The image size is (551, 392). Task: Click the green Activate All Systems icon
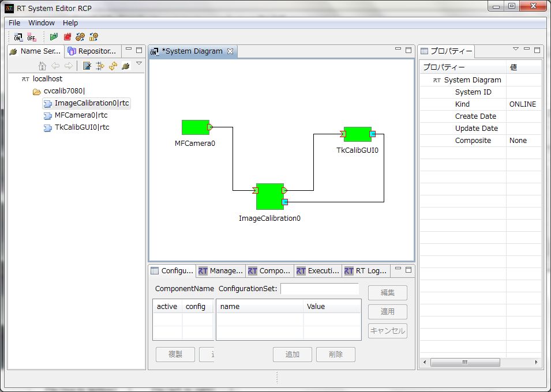click(x=54, y=37)
